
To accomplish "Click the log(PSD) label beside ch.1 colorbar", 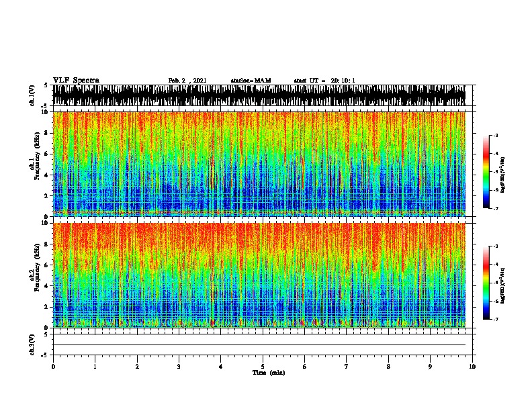I will (x=503, y=175).
